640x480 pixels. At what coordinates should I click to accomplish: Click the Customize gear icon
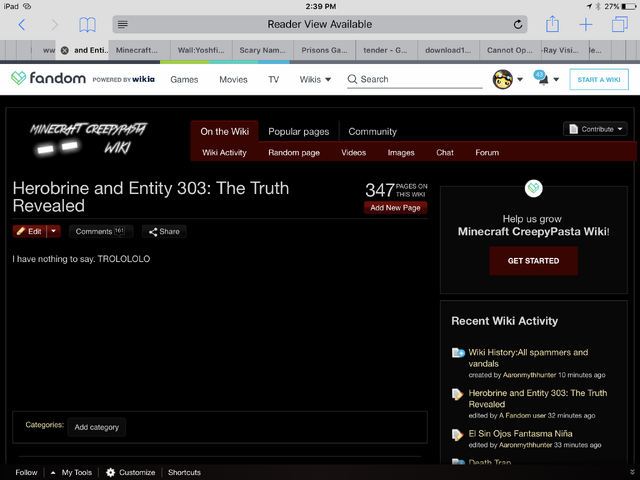[x=111, y=472]
